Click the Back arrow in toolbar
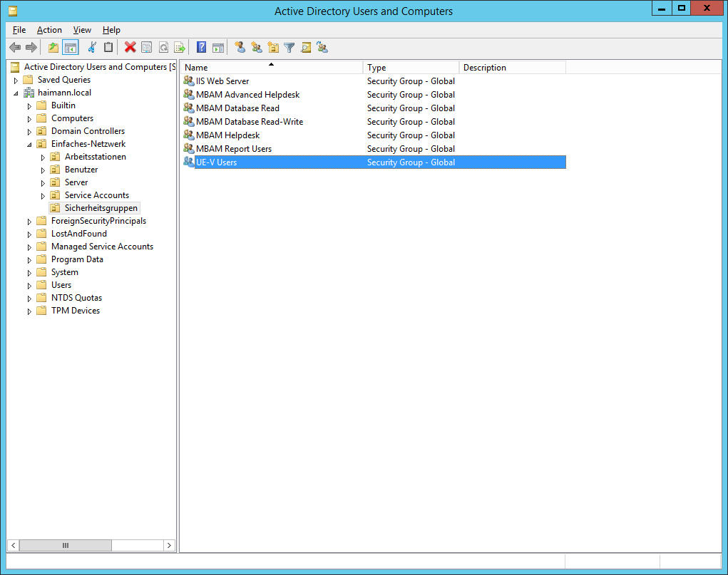 15,47
